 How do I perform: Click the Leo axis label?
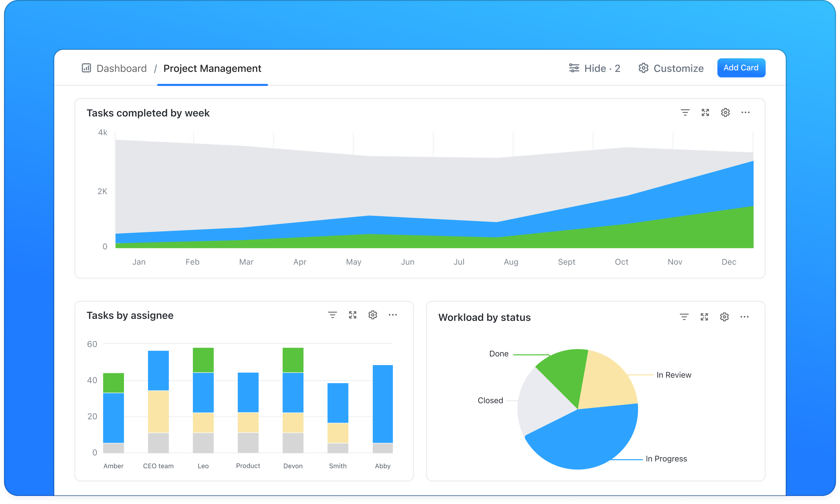[x=203, y=466]
